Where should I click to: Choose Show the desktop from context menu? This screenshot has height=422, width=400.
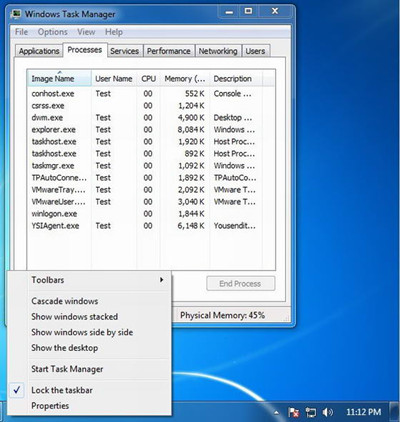click(65, 348)
